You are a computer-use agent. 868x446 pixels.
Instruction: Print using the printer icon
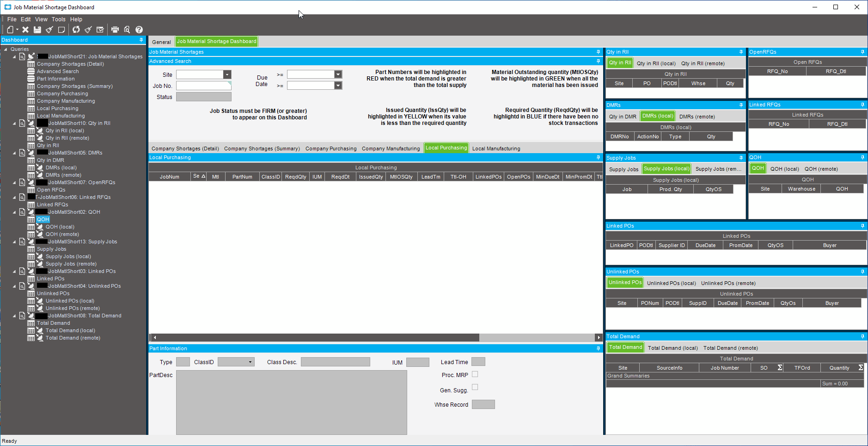pos(115,30)
